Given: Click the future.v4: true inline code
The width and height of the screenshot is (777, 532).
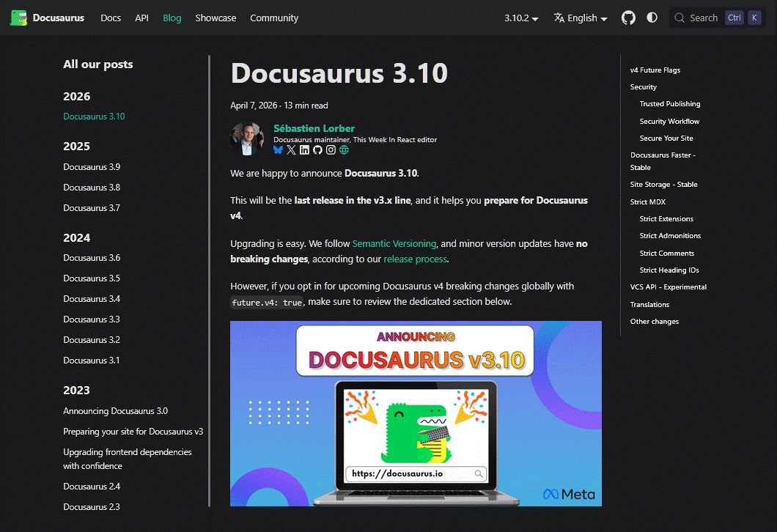Looking at the screenshot, I should 267,302.
